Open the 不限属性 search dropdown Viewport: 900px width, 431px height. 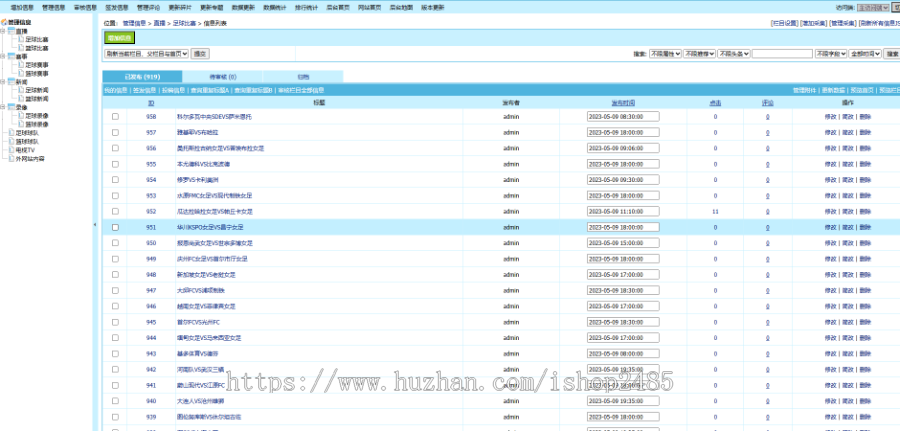point(665,53)
